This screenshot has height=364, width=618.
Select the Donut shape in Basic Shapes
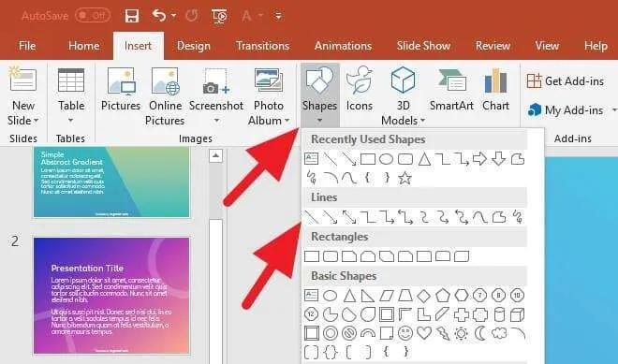[331, 334]
